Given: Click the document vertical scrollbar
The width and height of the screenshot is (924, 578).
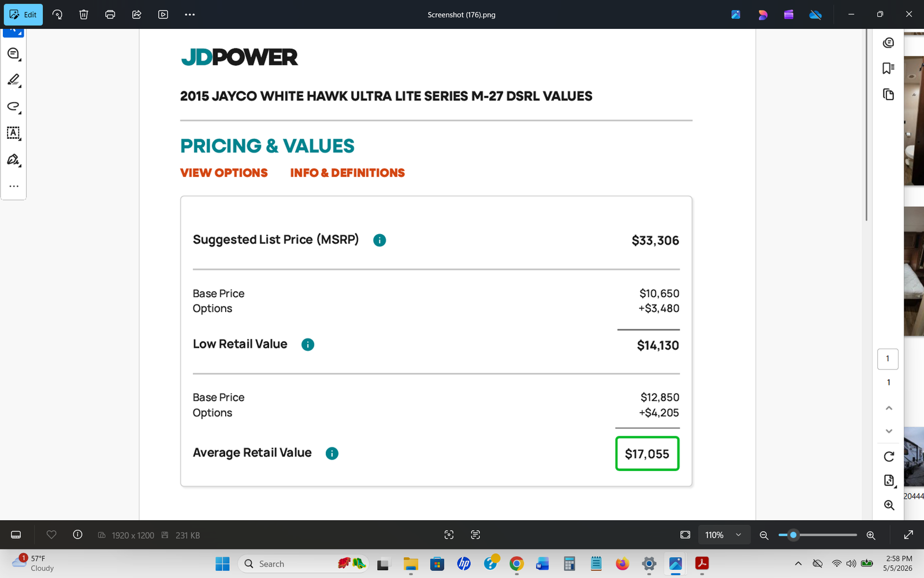Looking at the screenshot, I should click(866, 125).
